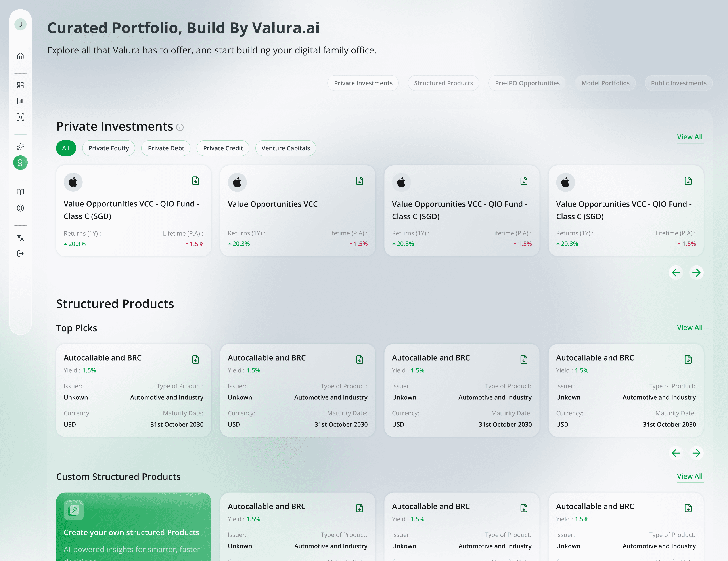Click the language translate icon

coord(20,238)
